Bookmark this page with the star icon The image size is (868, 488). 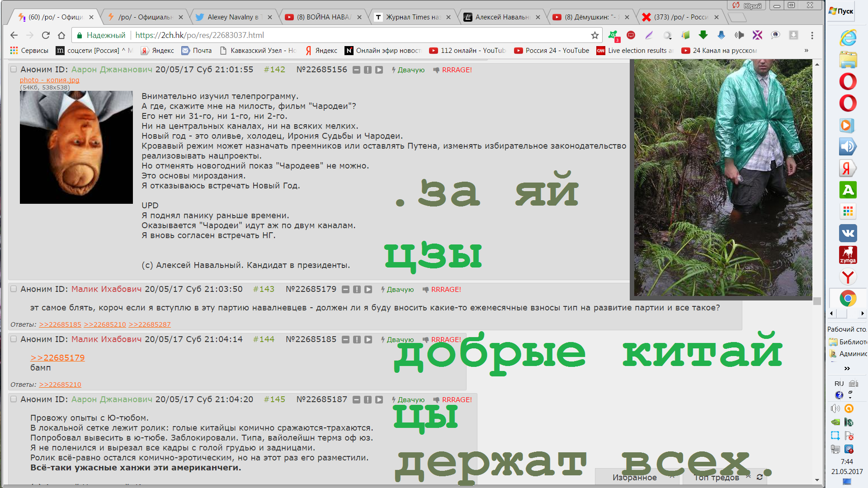click(x=594, y=35)
